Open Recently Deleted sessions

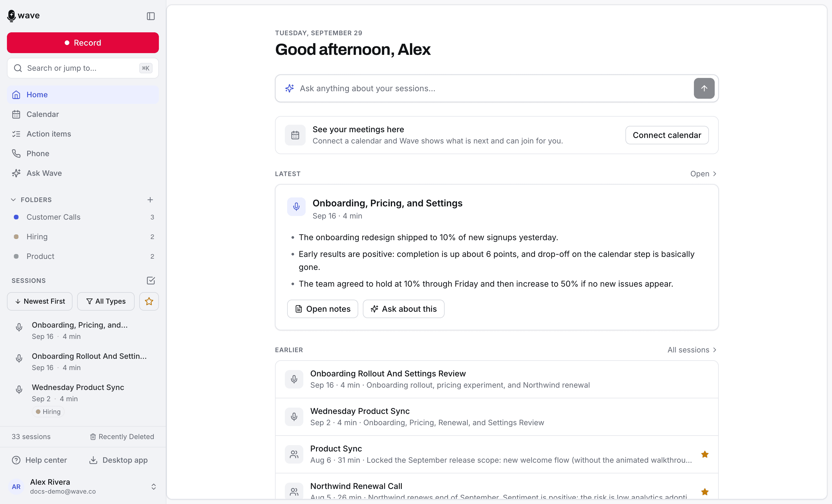tap(122, 436)
